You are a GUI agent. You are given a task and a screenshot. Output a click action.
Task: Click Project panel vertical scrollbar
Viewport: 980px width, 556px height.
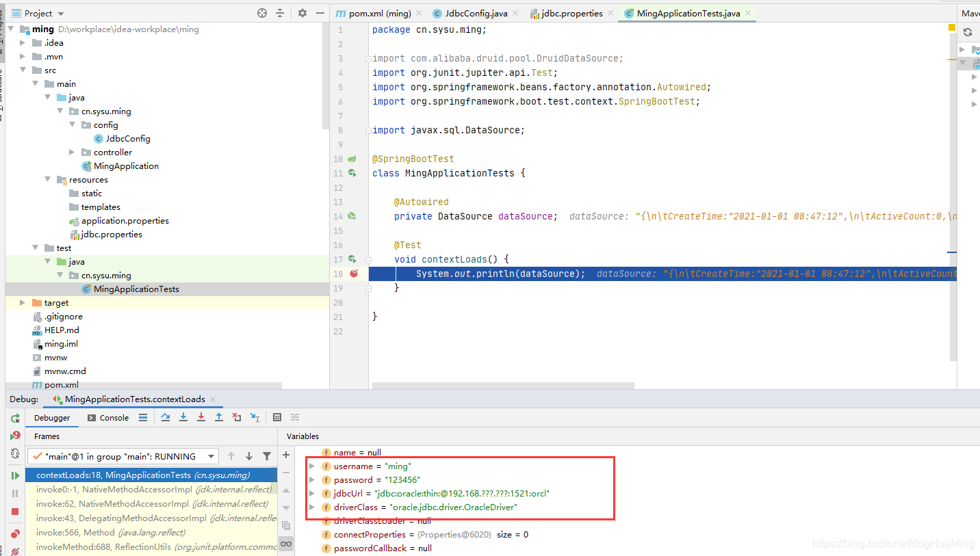(326, 75)
